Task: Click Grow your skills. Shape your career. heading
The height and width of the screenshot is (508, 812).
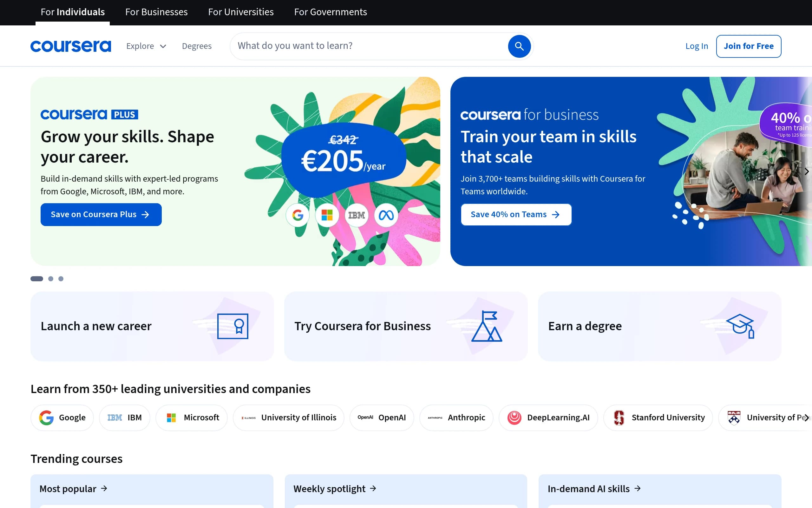Action: [x=128, y=147]
